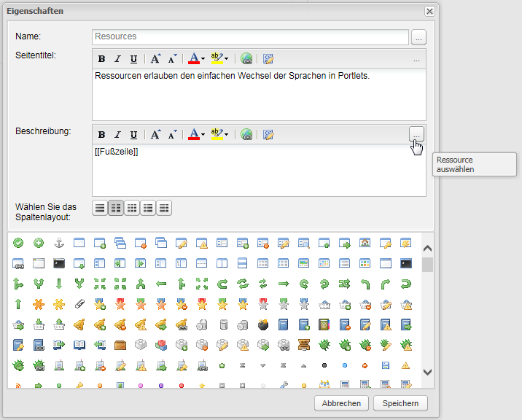Apply red font color in Seitentitel toolbar
522x420 pixels.
pyautogui.click(x=194, y=58)
